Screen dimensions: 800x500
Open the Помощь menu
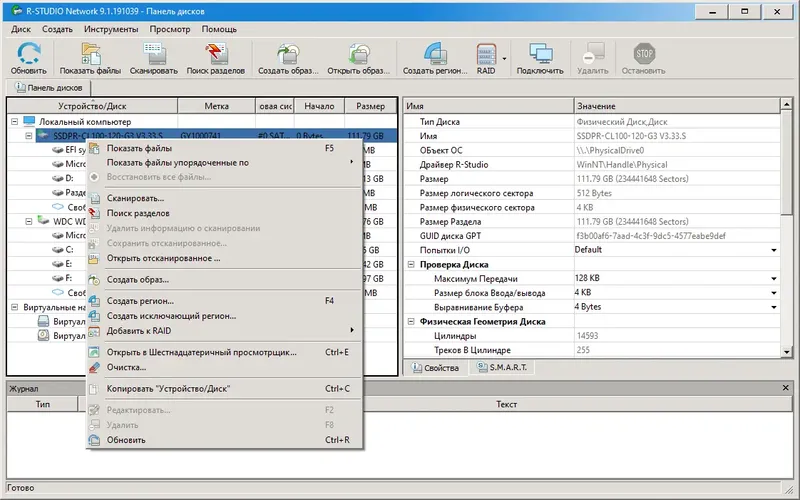click(x=219, y=29)
